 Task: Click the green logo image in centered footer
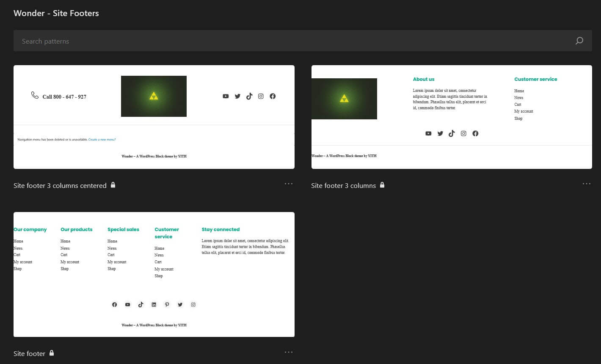tap(154, 96)
